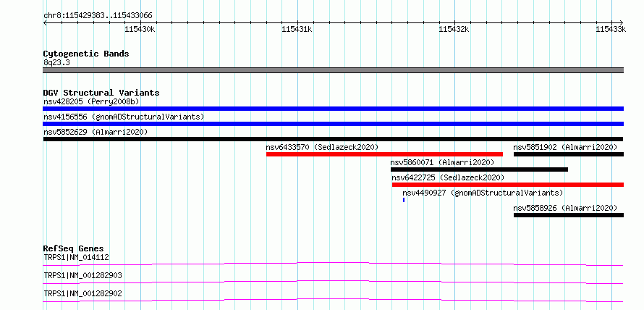Screen dimensions: 644x310
Task: Click the nsv428205 (Perry2008b) blue variant bar
Action: [x=333, y=109]
